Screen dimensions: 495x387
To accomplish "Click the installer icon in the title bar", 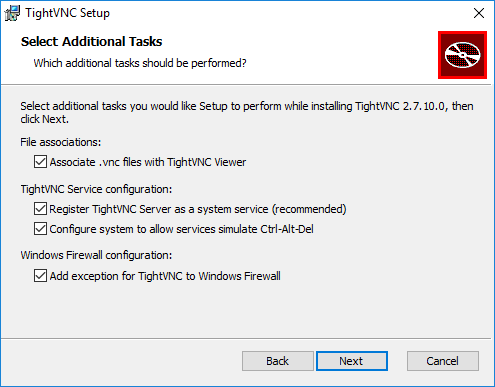I will (12, 13).
